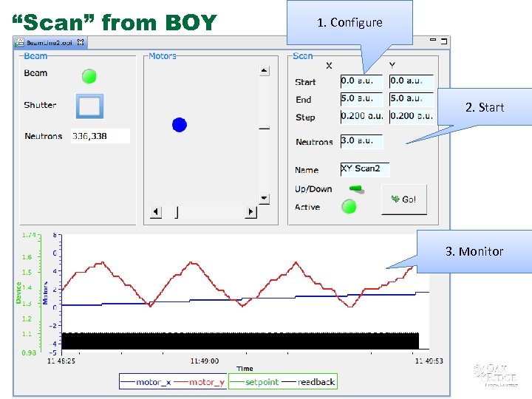Click the readback legend entry
Image resolution: width=532 pixels, height=399 pixels.
pos(308,382)
